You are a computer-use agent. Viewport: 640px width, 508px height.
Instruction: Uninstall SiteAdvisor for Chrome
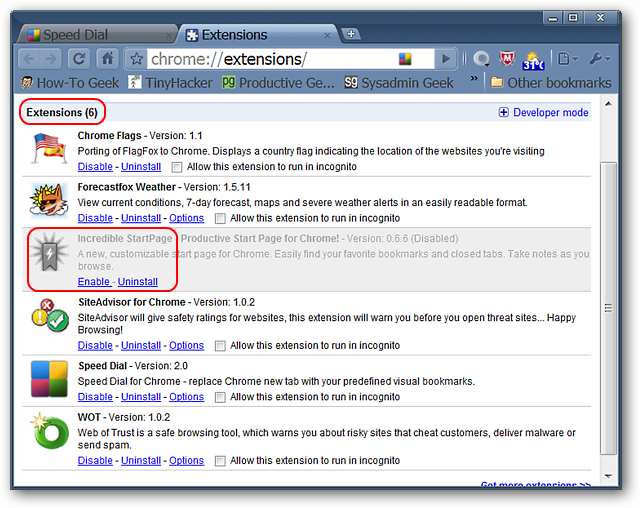(x=141, y=346)
